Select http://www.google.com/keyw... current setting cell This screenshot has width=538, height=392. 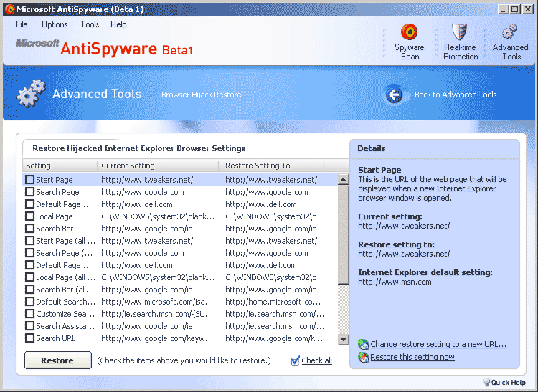coord(157,338)
